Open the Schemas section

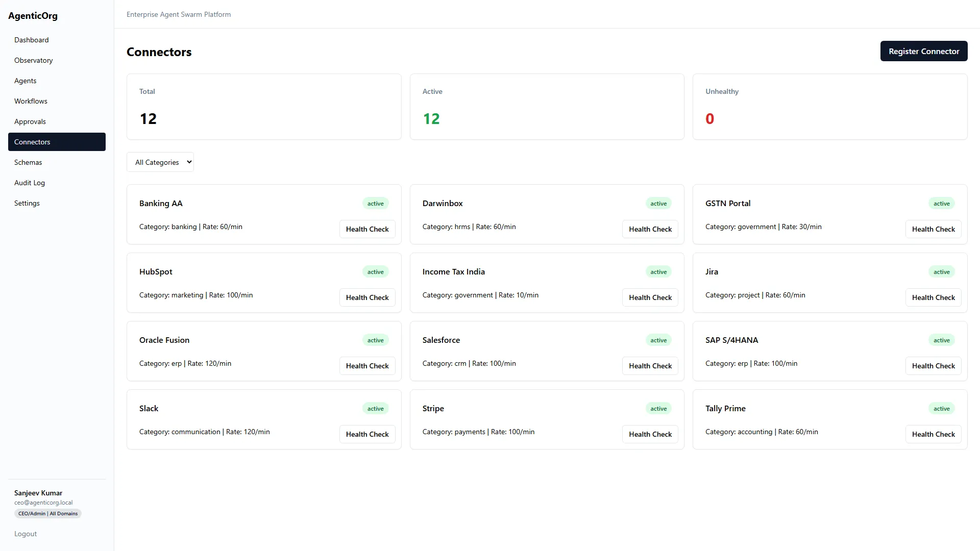[x=57, y=162]
